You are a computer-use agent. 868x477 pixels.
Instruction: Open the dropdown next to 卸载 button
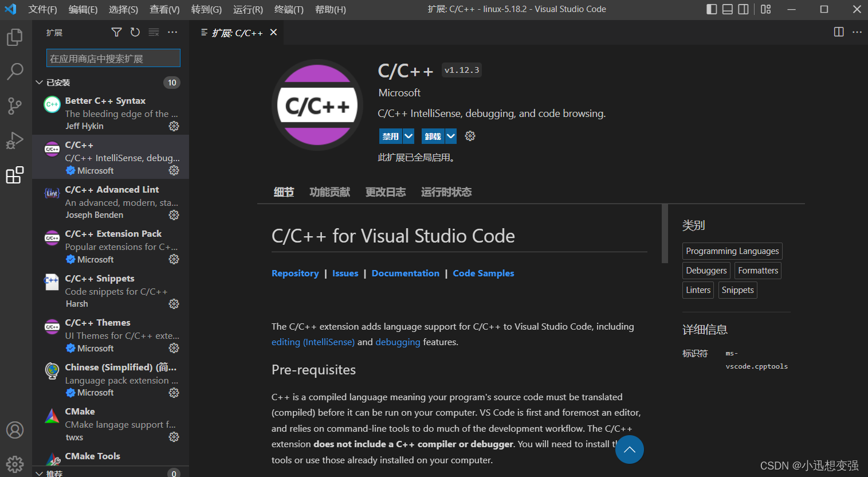[450, 136]
